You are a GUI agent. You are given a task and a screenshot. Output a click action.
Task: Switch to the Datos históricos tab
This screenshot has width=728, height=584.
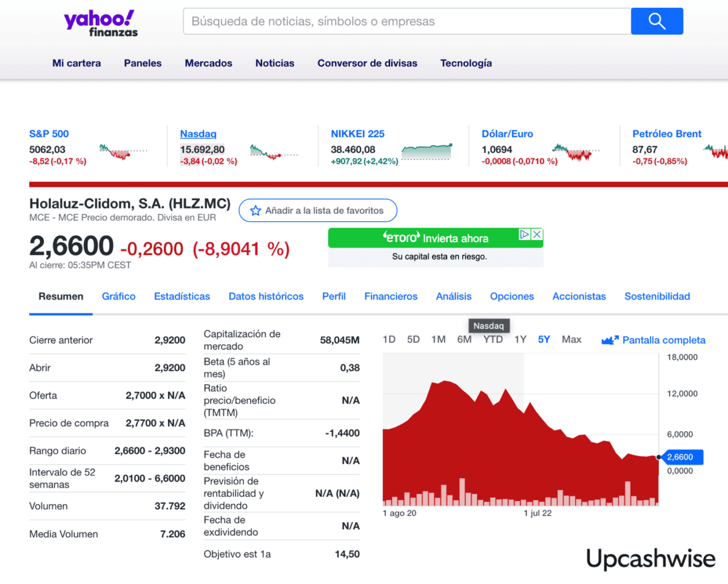point(266,297)
